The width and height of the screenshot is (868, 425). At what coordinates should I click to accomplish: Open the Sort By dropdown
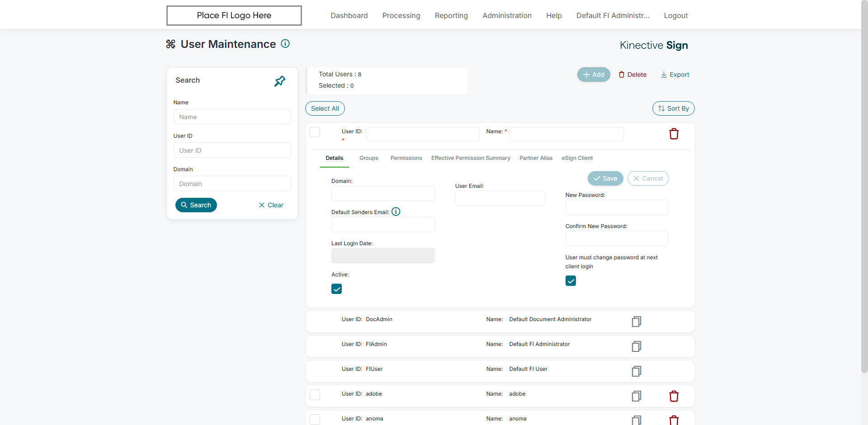[x=673, y=108]
